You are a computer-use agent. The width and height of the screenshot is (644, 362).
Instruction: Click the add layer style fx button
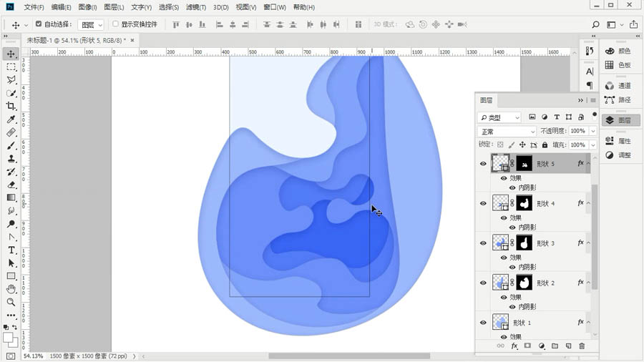tap(514, 346)
